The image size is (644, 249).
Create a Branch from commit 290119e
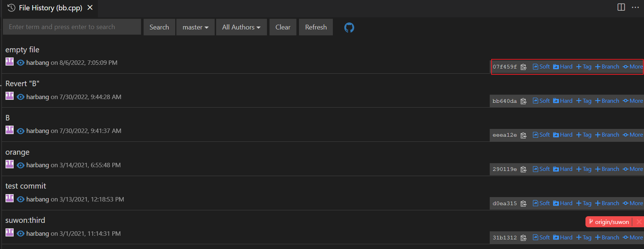(x=607, y=169)
